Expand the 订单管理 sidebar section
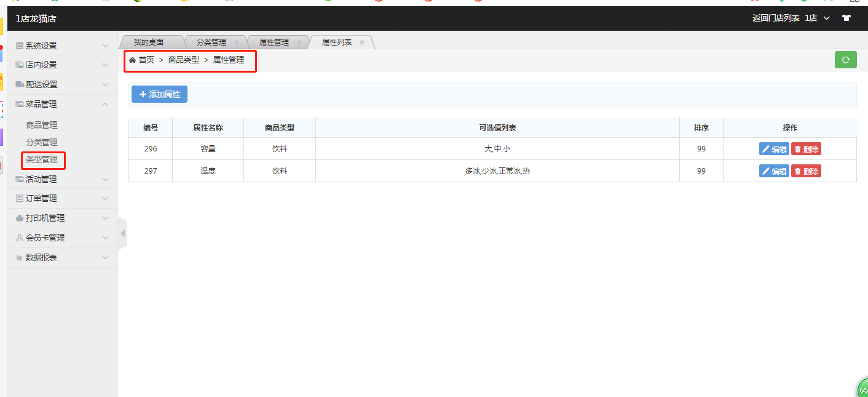The height and width of the screenshot is (397, 868). (61, 198)
